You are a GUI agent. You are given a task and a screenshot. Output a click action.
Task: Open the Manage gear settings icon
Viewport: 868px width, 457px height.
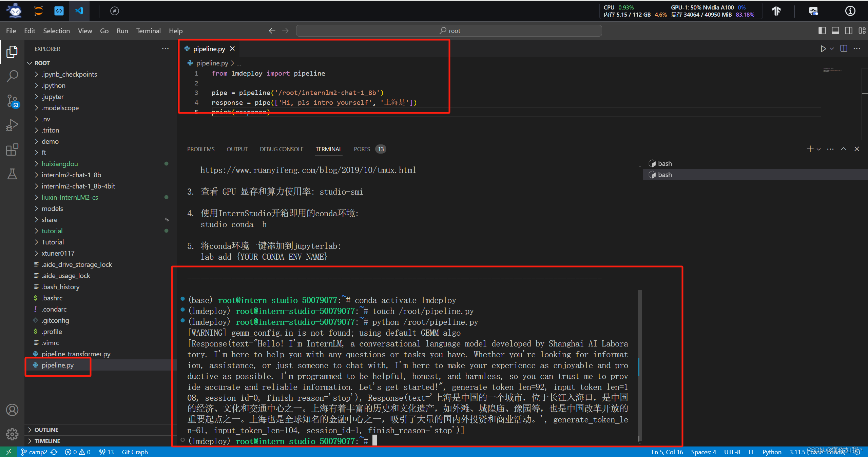(x=12, y=434)
